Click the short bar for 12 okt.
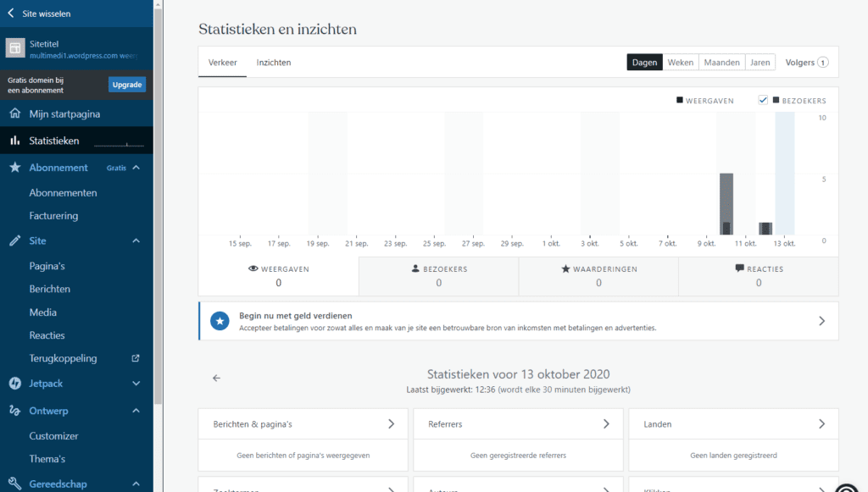Image resolution: width=868 pixels, height=492 pixels. tap(765, 229)
